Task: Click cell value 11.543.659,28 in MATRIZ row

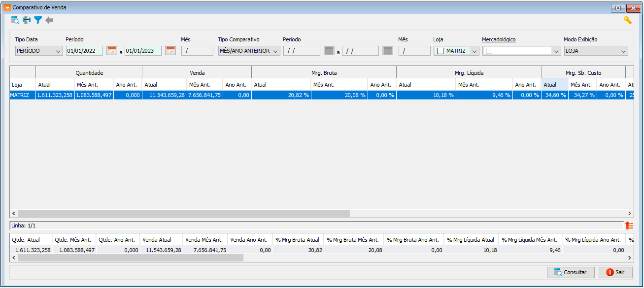Action: pos(165,95)
